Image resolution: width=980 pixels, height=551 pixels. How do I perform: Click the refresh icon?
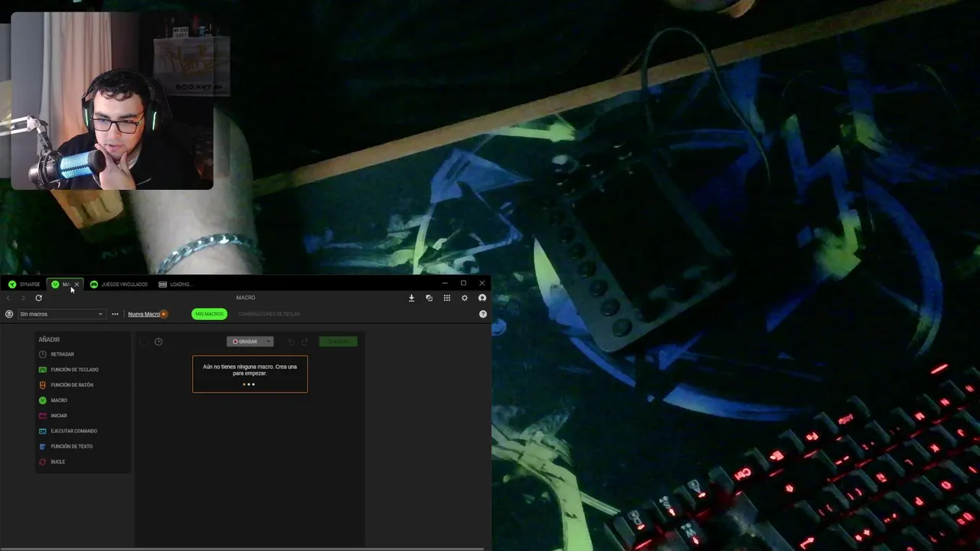click(38, 298)
